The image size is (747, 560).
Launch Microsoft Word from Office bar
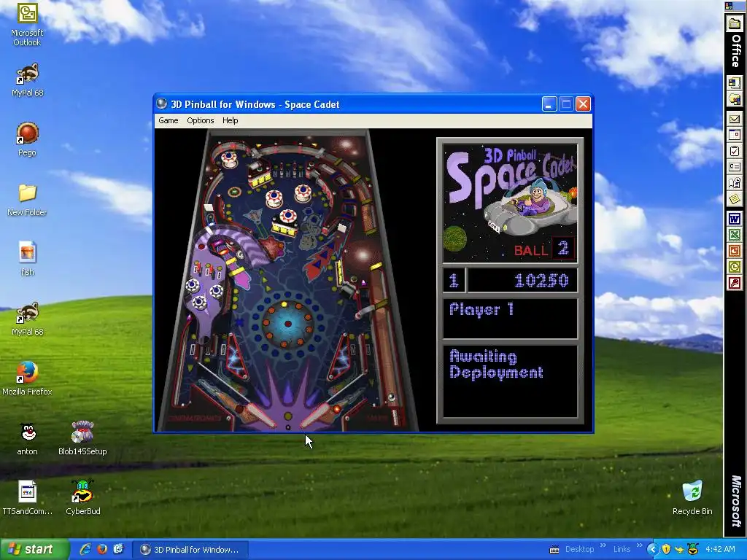pos(734,219)
